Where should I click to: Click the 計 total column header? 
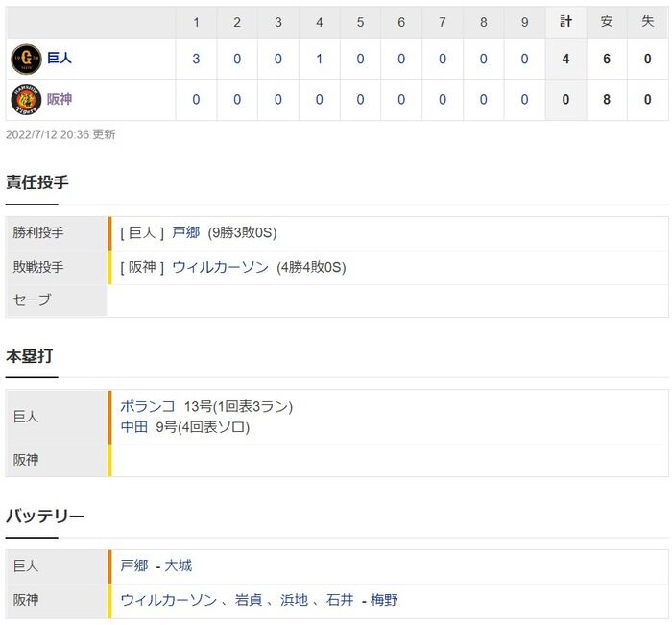pos(565,21)
